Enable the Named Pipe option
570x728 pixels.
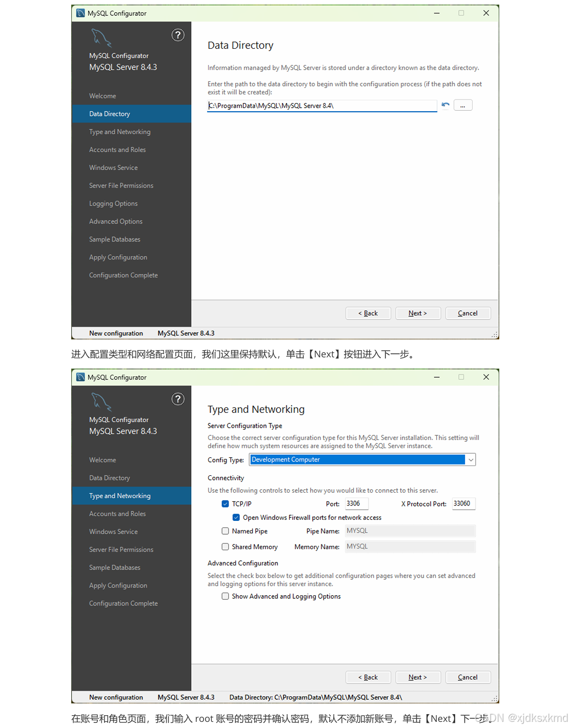pos(225,531)
